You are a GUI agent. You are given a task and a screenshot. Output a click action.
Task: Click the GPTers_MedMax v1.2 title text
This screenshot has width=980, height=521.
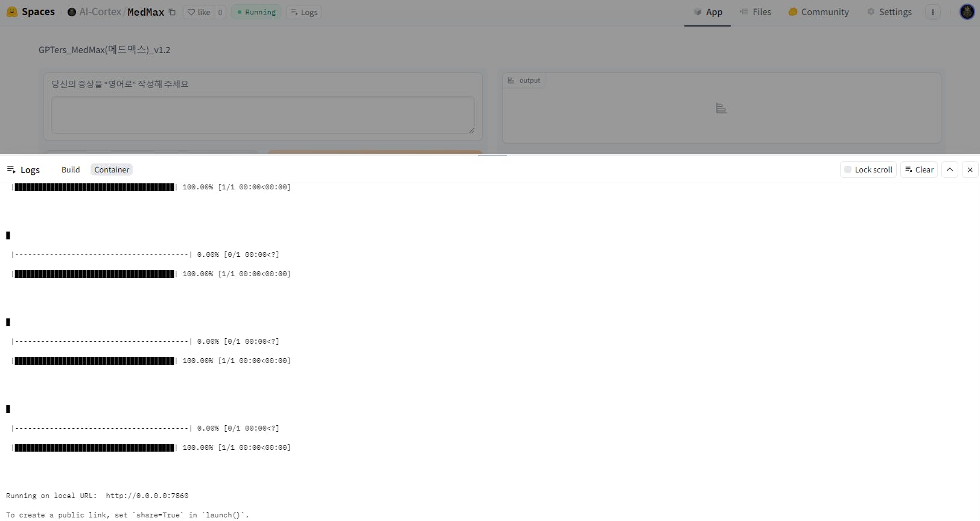coord(104,49)
